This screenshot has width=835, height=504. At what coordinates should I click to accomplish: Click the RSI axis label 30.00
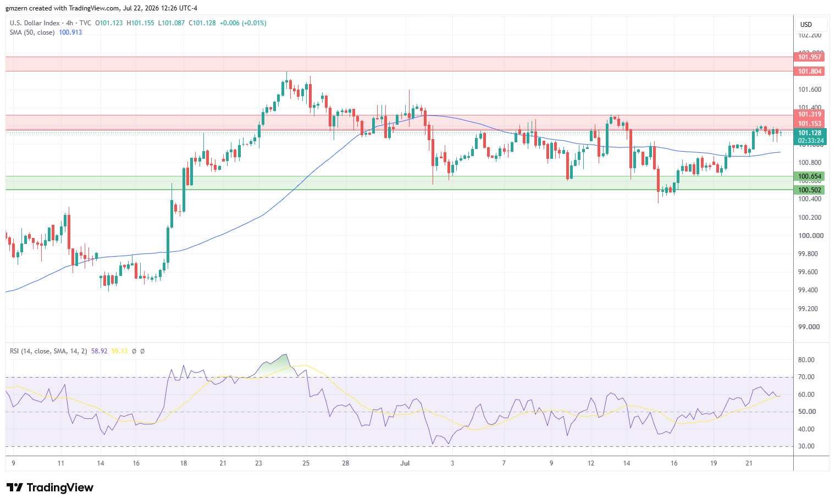(806, 446)
